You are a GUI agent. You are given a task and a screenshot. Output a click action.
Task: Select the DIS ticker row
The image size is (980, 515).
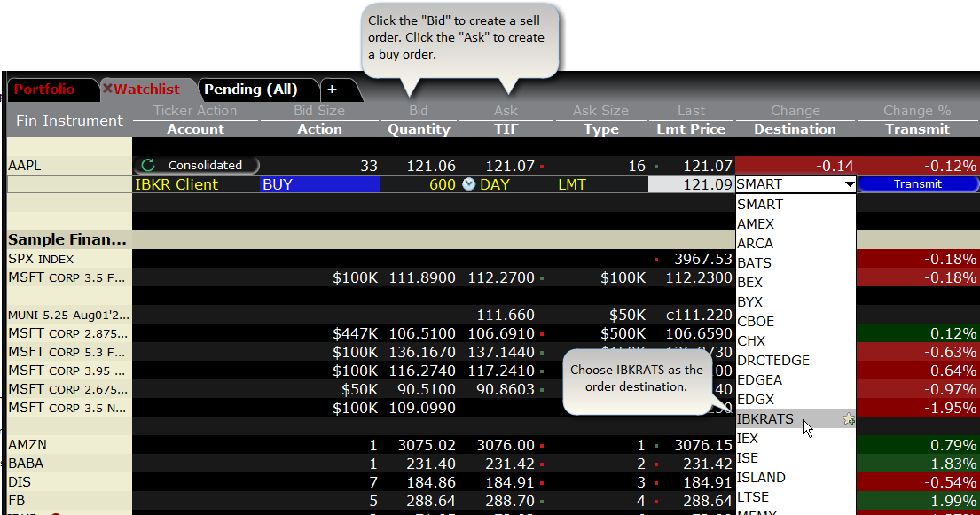20,482
